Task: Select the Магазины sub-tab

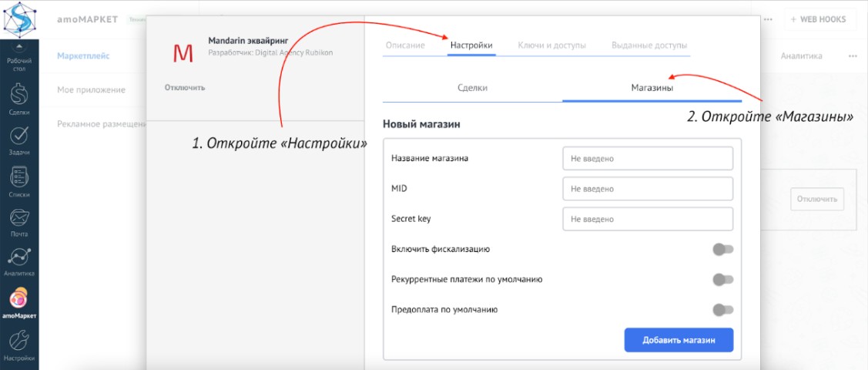Action: pyautogui.click(x=652, y=88)
